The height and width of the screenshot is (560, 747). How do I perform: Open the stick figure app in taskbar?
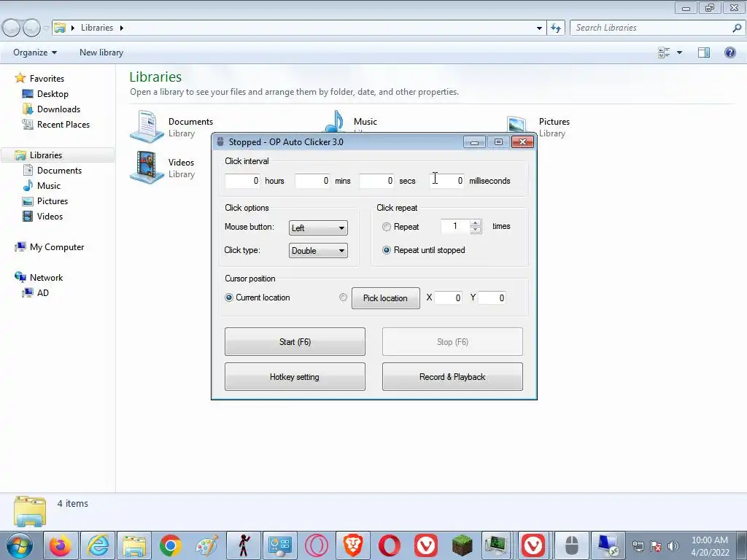244,545
